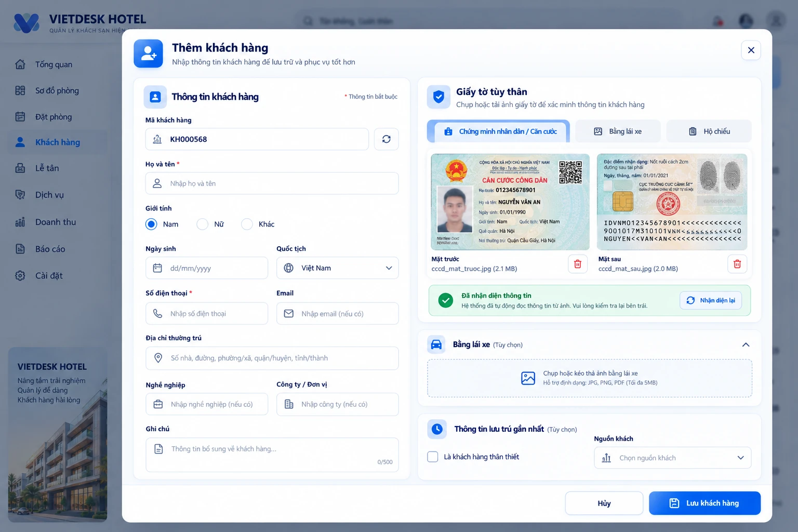The width and height of the screenshot is (798, 532).
Task: Open the Mặt trước ID card thumbnail
Action: [x=510, y=202]
